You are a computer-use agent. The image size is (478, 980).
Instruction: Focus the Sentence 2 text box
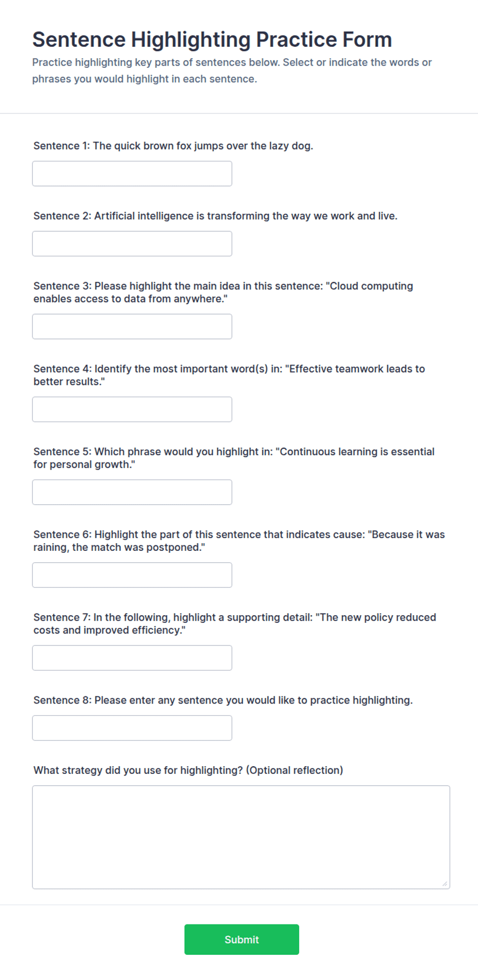tap(132, 244)
